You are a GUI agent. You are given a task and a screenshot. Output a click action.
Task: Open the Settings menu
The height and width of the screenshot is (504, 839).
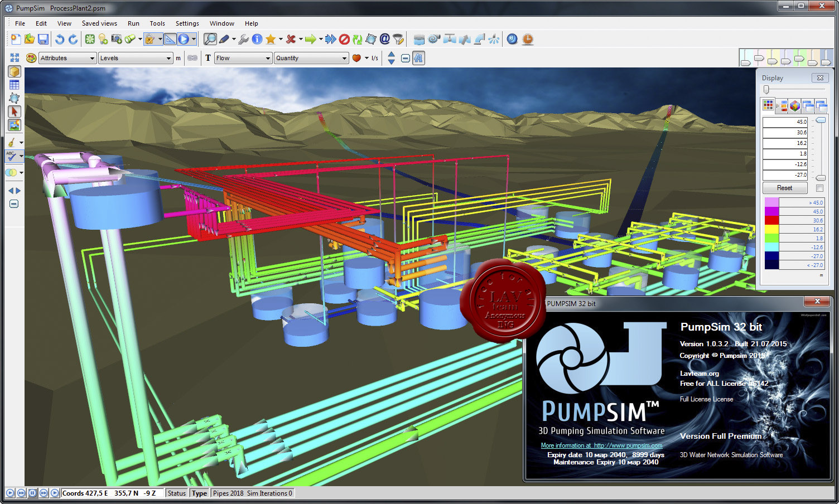(x=187, y=23)
